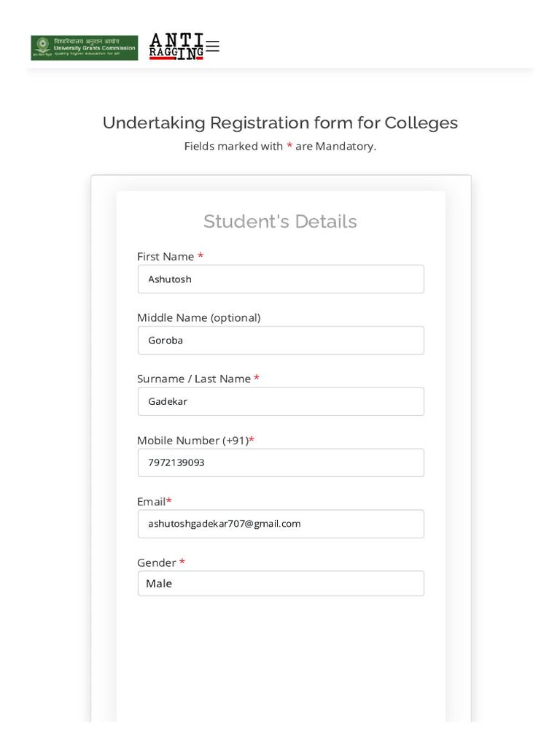Click the Fields marked Mandatory notice

click(280, 146)
